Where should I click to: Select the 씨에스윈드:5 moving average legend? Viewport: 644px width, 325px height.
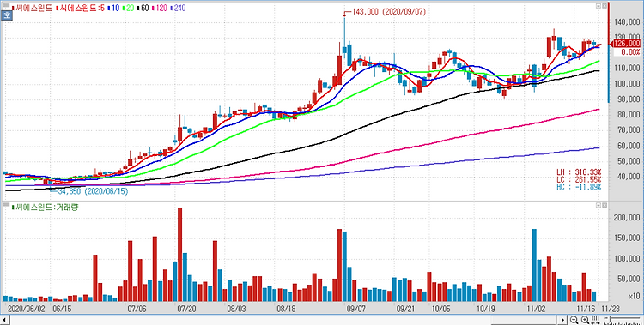click(80, 8)
